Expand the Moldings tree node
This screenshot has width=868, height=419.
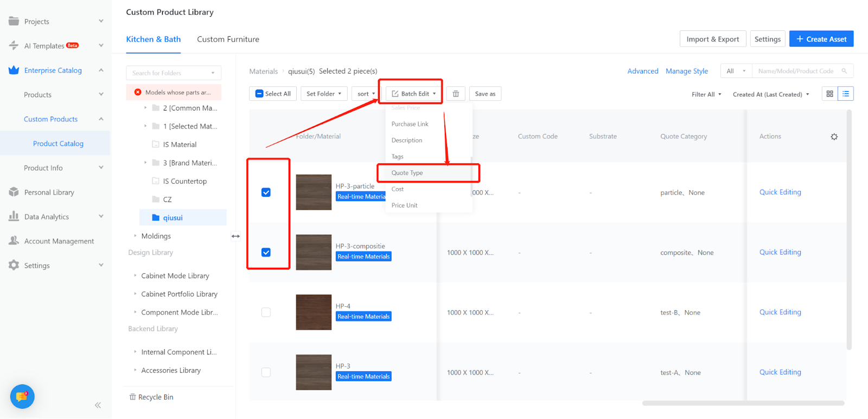click(135, 236)
